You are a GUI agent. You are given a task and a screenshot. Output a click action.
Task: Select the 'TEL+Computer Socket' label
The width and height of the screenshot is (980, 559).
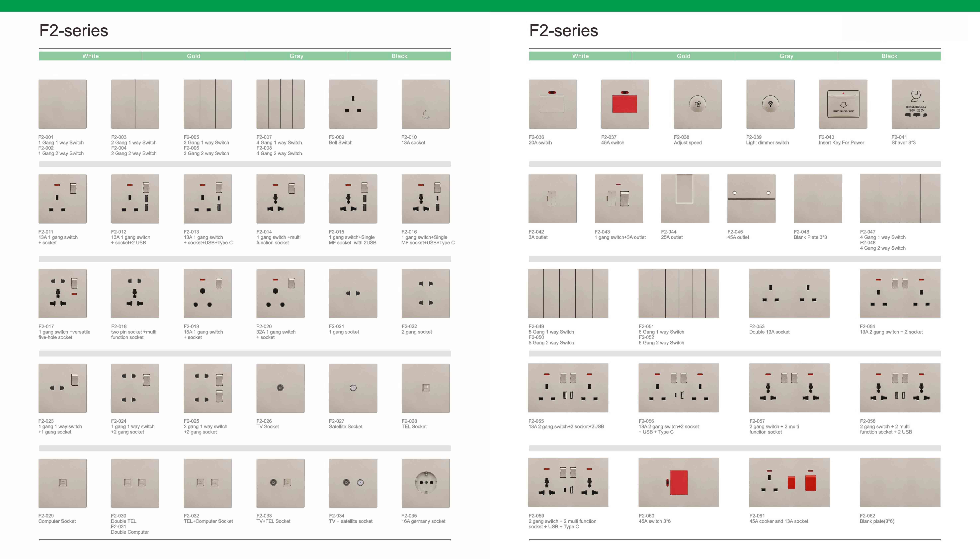(x=208, y=521)
